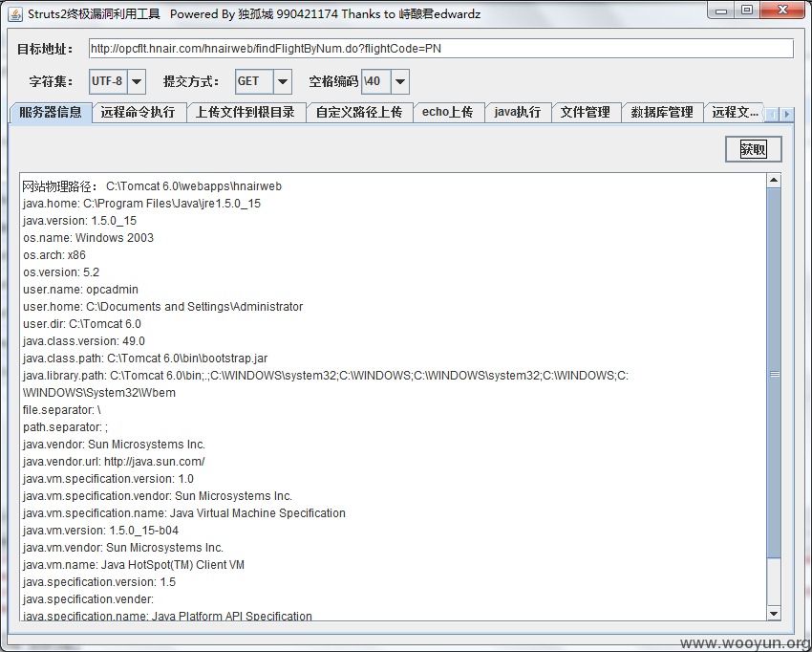Open the 文件管理 tab
The width and height of the screenshot is (812, 652).
coord(586,112)
